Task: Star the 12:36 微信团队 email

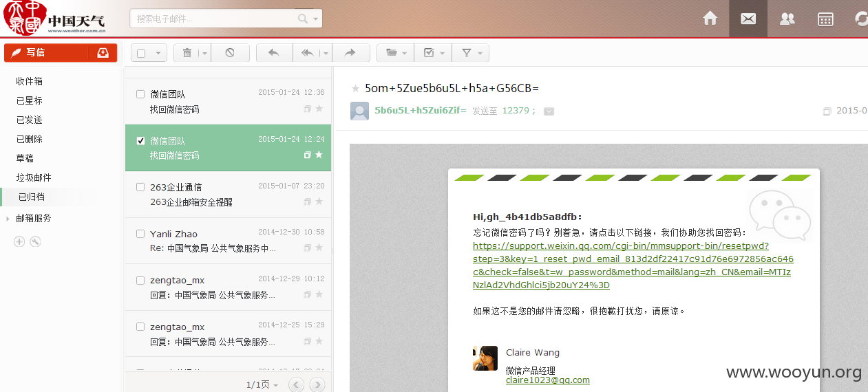Action: pyautogui.click(x=319, y=109)
